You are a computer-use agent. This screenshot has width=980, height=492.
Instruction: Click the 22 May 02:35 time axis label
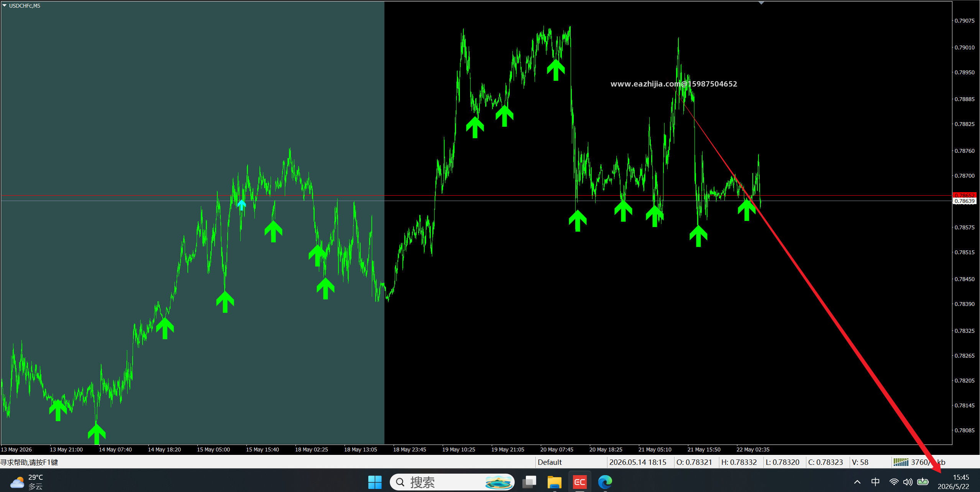(x=753, y=450)
